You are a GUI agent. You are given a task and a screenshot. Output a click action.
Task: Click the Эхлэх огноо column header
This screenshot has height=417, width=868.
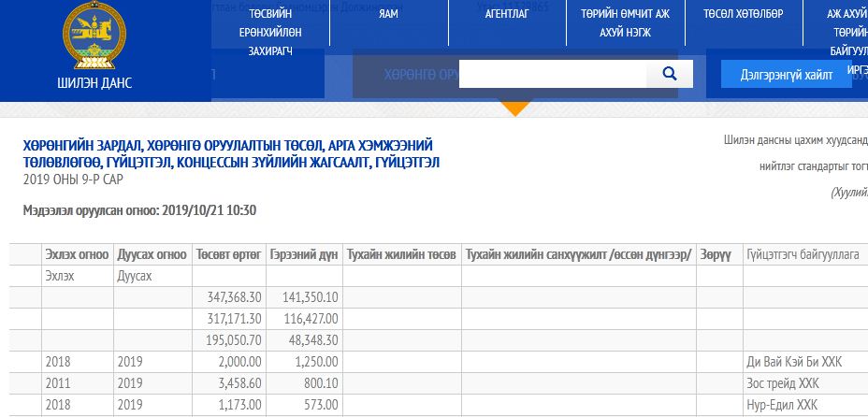click(x=78, y=255)
